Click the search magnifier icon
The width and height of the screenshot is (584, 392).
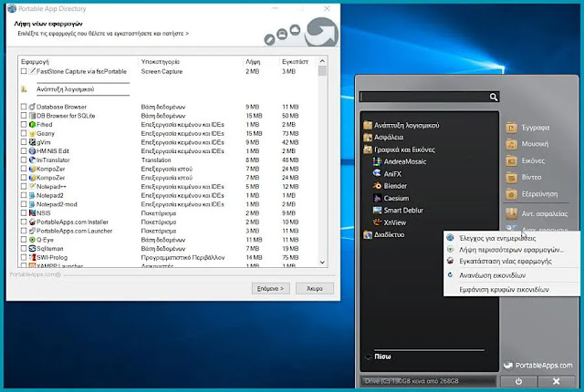point(494,97)
